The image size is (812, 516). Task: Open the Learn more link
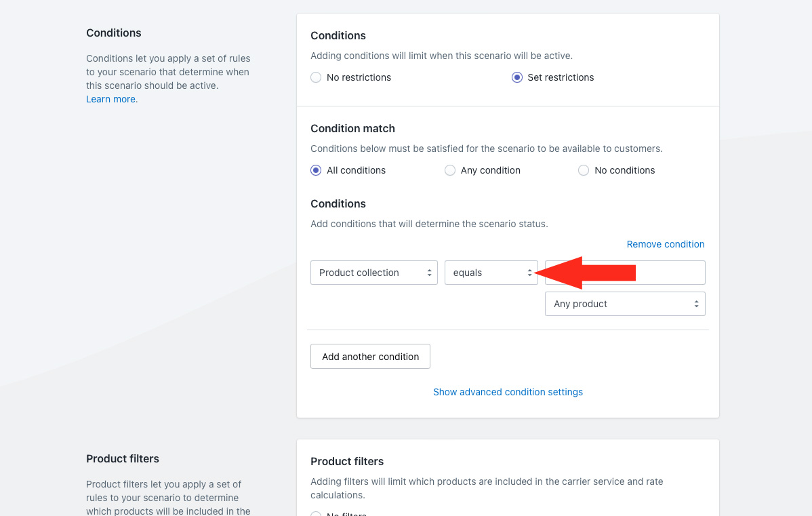point(111,99)
